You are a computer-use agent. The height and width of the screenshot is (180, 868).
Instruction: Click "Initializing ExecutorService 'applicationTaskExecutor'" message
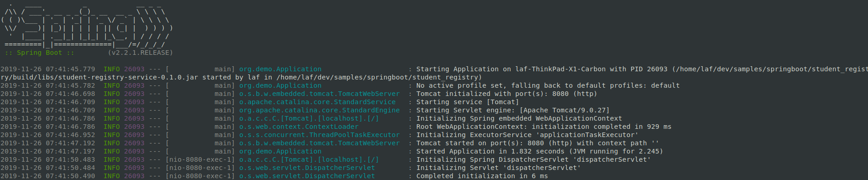[x=527, y=135]
